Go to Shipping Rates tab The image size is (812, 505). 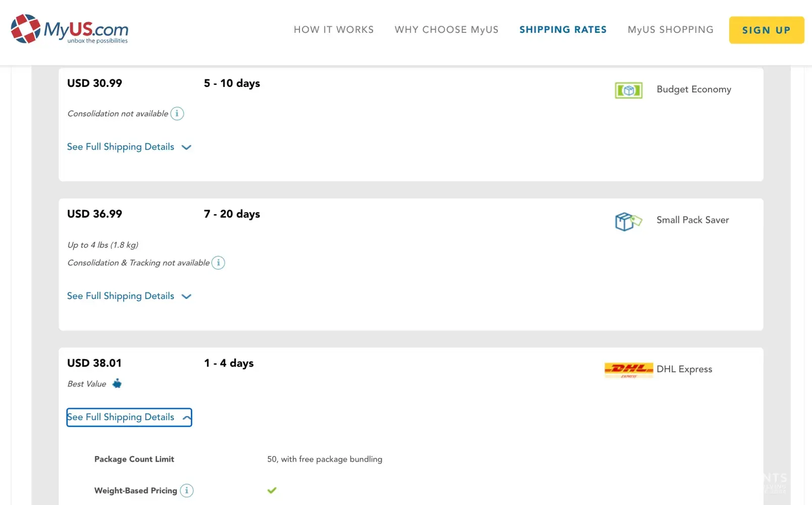click(563, 30)
